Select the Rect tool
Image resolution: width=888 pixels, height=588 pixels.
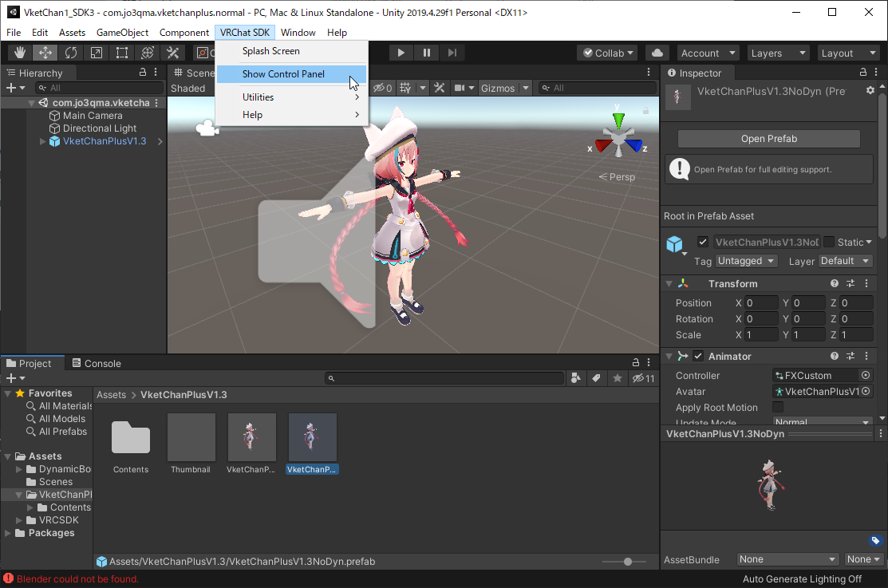pos(121,53)
